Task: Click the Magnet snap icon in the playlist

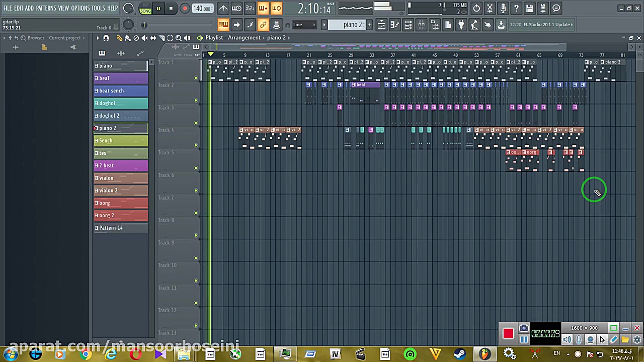Action: pyautogui.click(x=106, y=38)
